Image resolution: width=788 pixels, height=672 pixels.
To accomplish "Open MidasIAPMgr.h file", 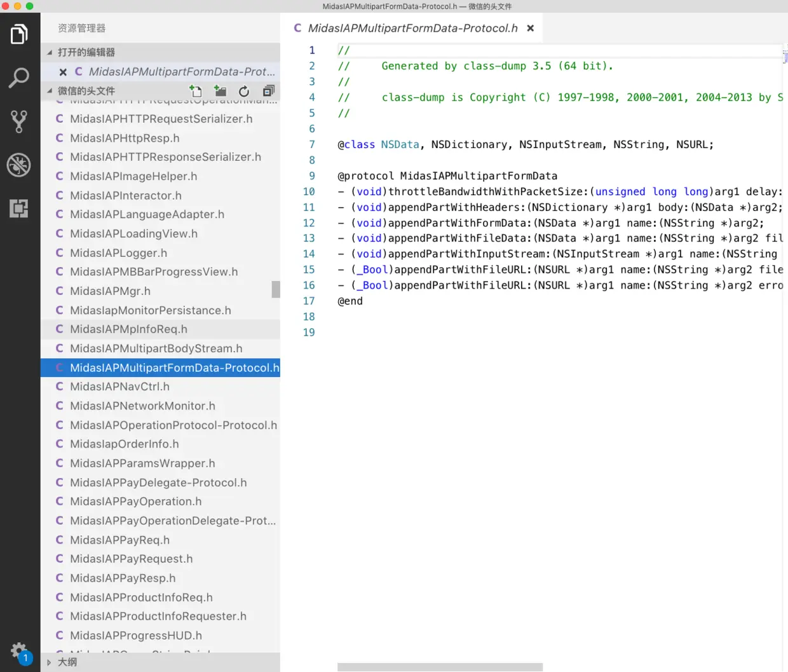I will click(160, 291).
